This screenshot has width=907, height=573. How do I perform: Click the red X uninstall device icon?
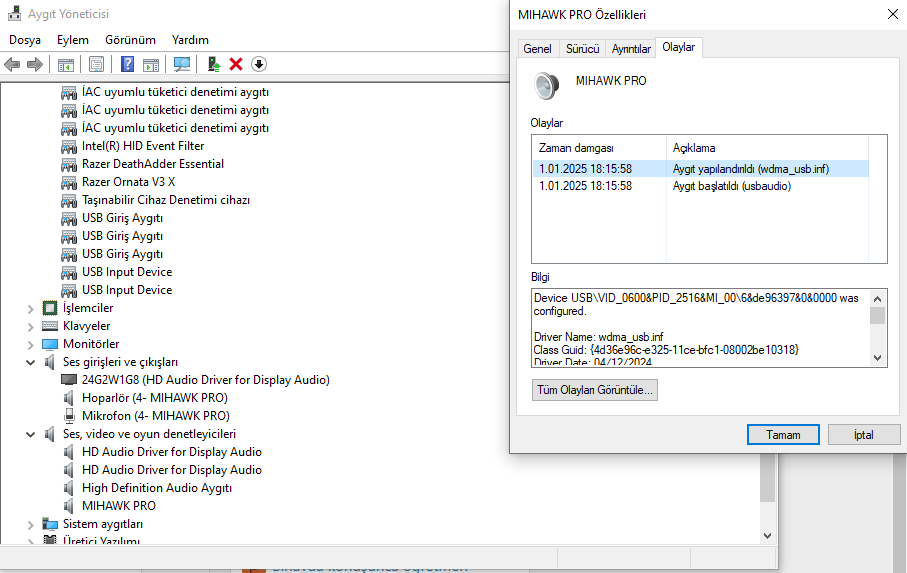pyautogui.click(x=235, y=64)
